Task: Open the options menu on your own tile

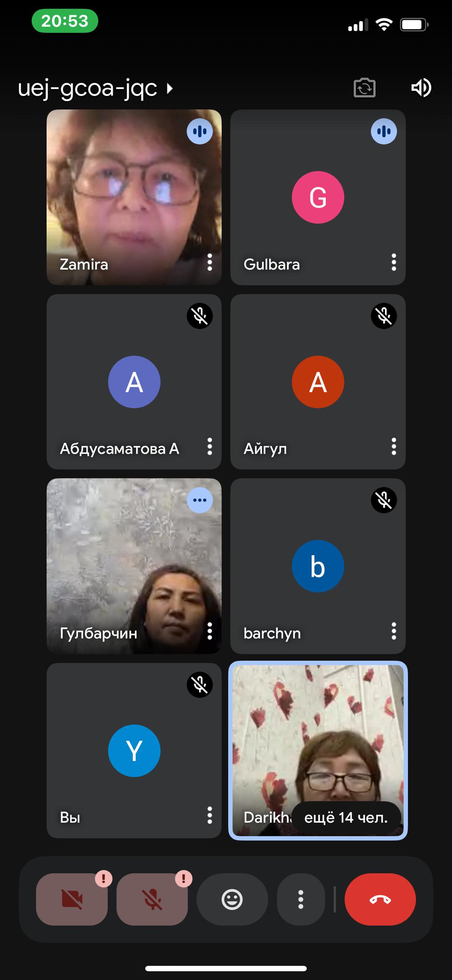Action: tap(210, 815)
